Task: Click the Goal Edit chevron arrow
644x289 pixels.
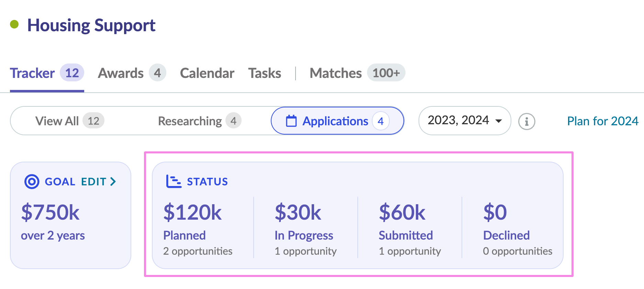Action: point(113,182)
